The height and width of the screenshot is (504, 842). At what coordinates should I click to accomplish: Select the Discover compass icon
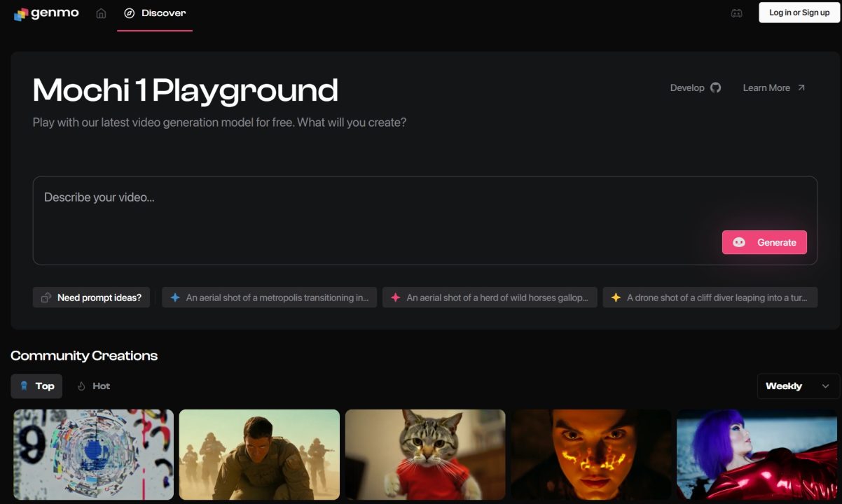(x=128, y=13)
